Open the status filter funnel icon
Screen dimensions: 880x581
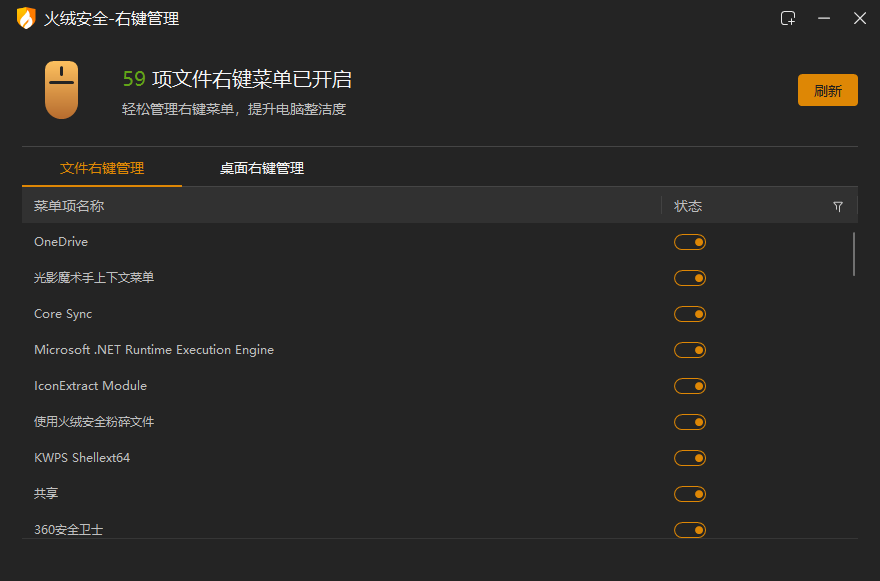tap(838, 206)
